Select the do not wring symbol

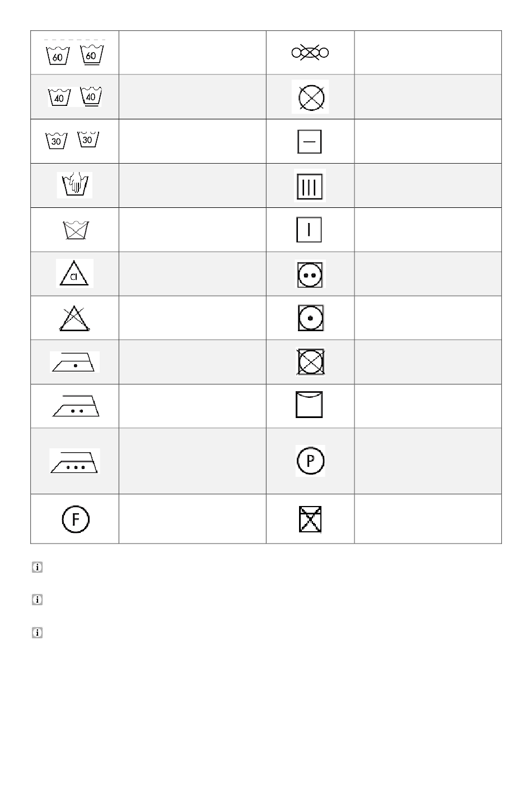310,53
